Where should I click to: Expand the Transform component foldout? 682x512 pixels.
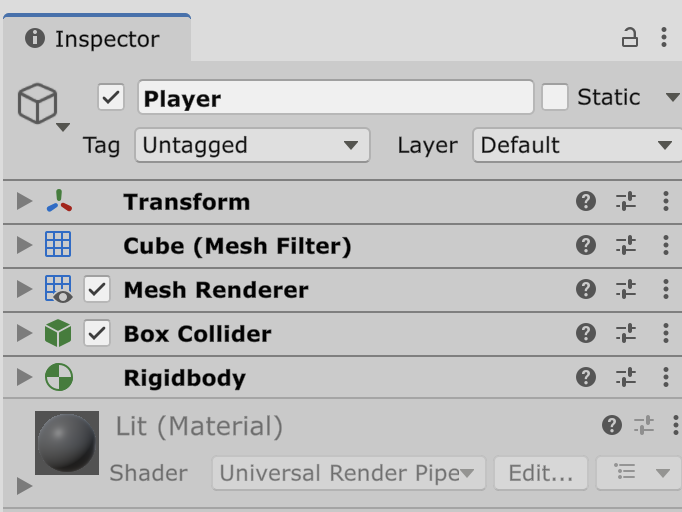pos(25,202)
